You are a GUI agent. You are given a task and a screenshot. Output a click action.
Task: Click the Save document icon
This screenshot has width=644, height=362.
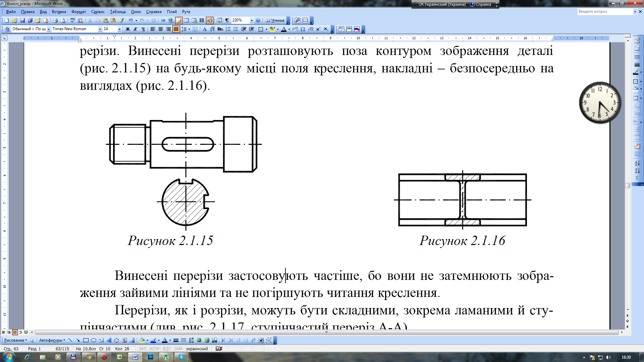(x=22, y=20)
